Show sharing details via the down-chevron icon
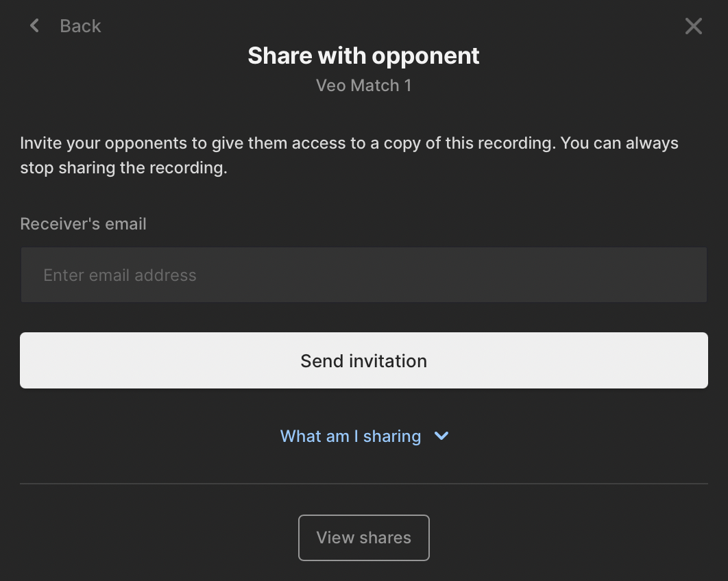Viewport: 728px width, 581px height. pos(441,436)
